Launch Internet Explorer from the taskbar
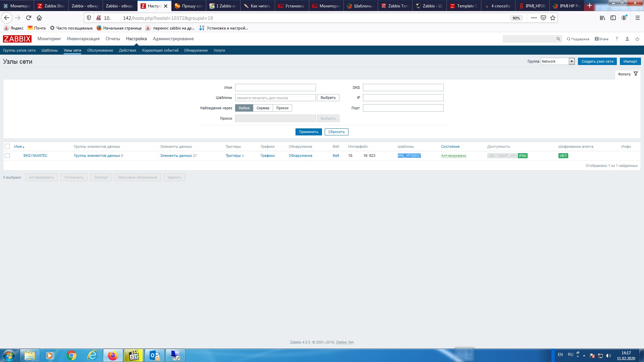 point(92,355)
